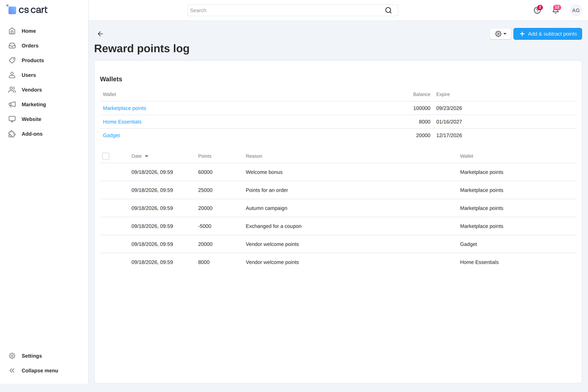
Task: Click the Expire column header
Action: (443, 95)
